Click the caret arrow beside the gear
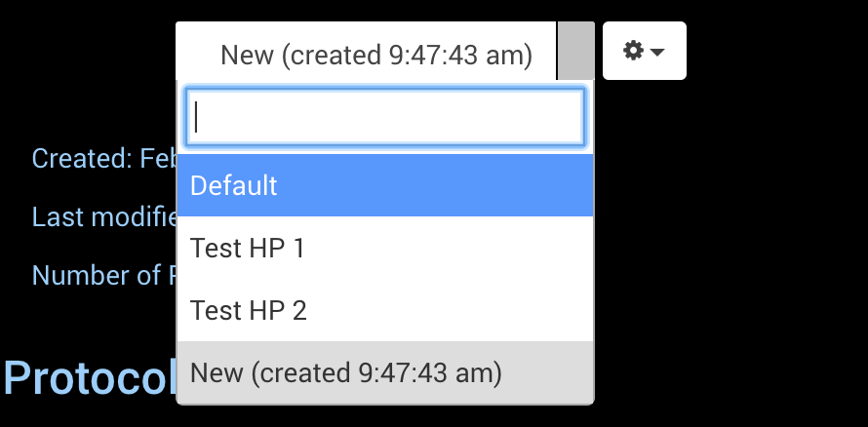This screenshot has height=427, width=868. tap(657, 52)
